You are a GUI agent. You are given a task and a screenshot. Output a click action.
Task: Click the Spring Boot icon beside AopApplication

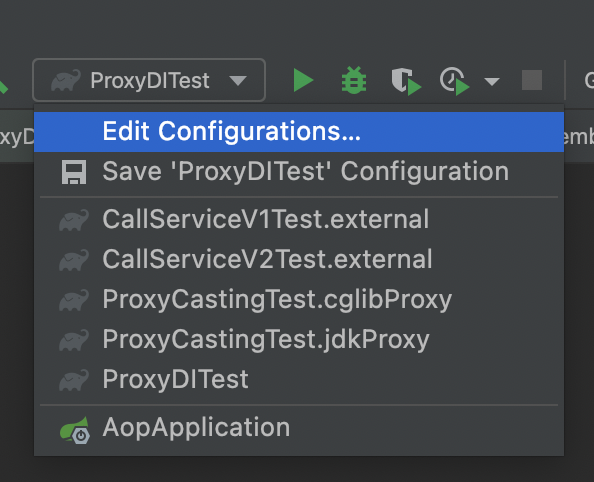pos(75,430)
